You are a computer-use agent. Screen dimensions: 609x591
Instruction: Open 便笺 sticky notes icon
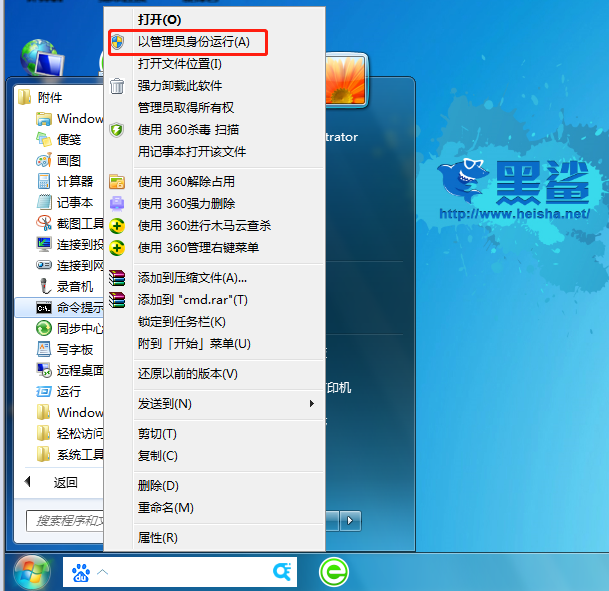coord(44,139)
